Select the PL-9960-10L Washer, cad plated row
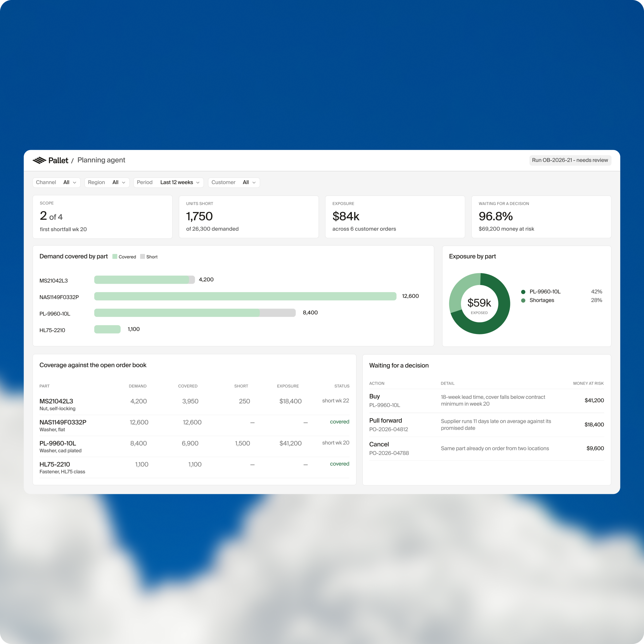The height and width of the screenshot is (644, 644). coord(194,447)
